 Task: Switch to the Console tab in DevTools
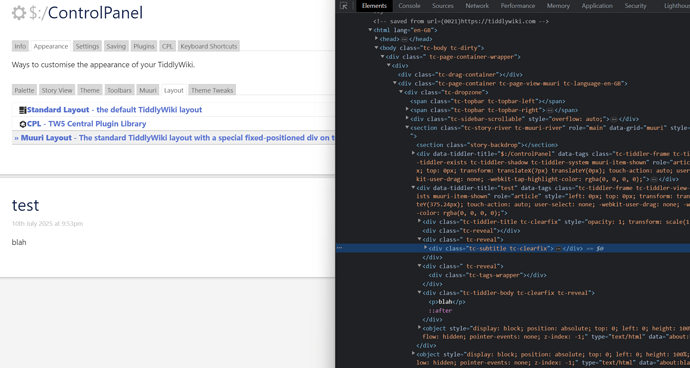pos(409,6)
